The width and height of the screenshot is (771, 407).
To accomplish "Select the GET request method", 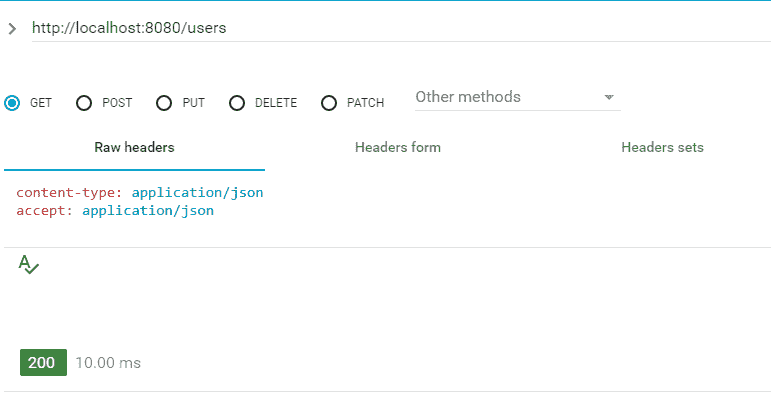I will point(12,102).
